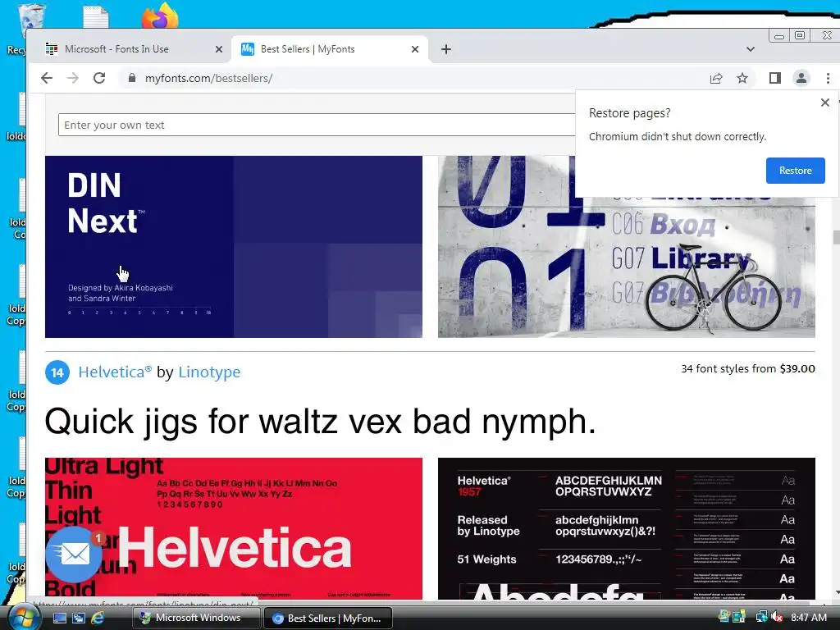
Task: Close the Best Sellers MyFonts tab
Action: [x=414, y=49]
